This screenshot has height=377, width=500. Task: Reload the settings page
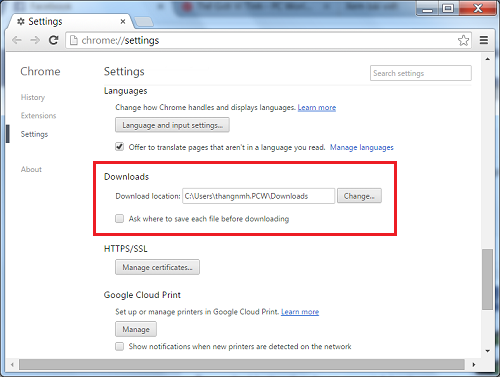53,40
